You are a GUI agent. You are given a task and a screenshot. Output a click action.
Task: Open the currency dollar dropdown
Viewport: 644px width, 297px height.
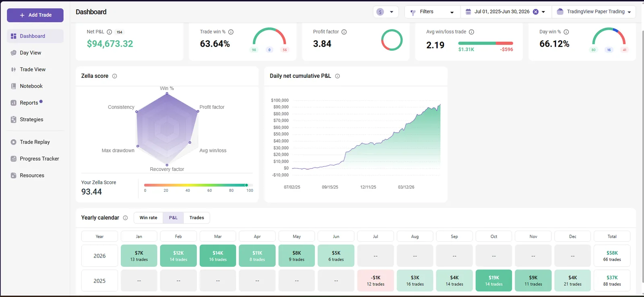point(386,12)
